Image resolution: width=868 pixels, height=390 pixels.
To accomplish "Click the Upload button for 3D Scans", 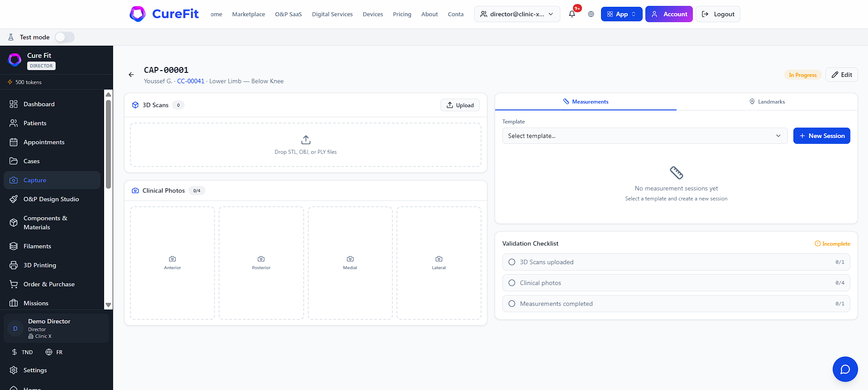I will tap(460, 105).
